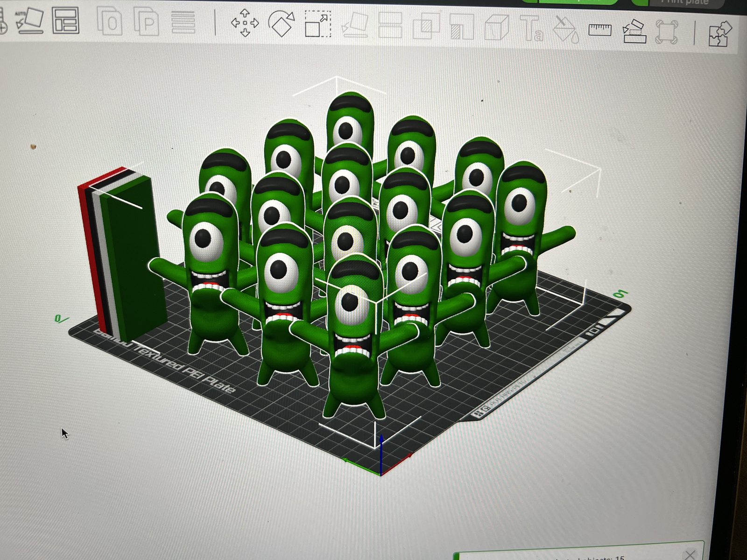The image size is (747, 560).
Task: Select the Cut tool
Action: (390, 25)
